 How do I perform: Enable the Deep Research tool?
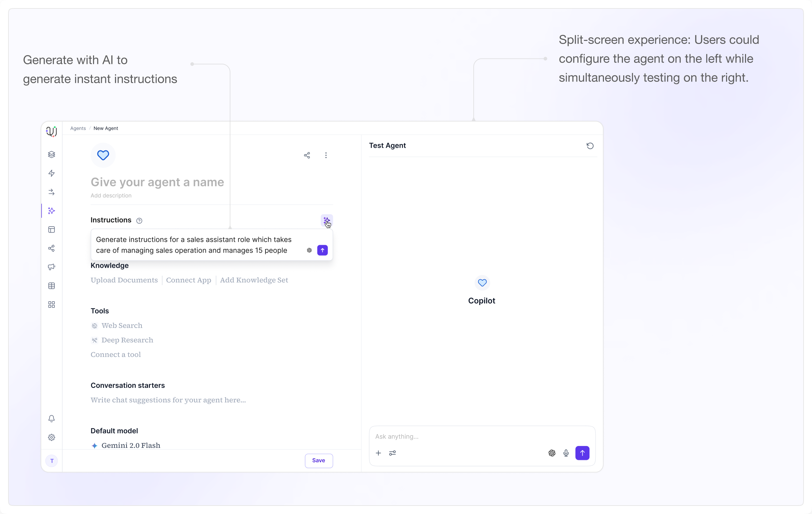127,340
